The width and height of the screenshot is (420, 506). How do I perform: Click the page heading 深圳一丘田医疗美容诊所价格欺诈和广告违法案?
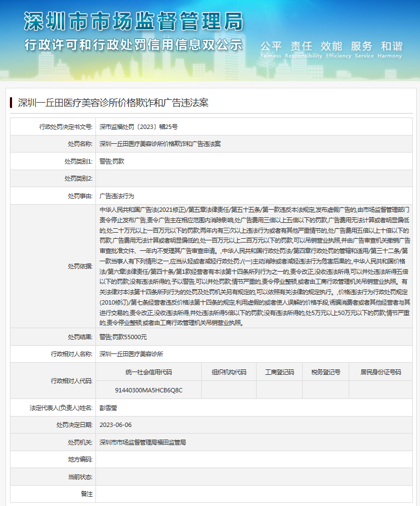click(x=113, y=103)
